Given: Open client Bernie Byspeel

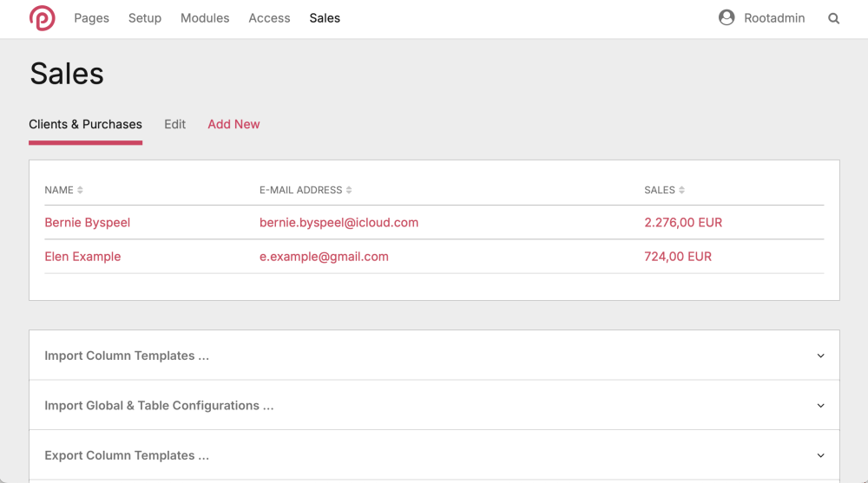Looking at the screenshot, I should pos(87,223).
